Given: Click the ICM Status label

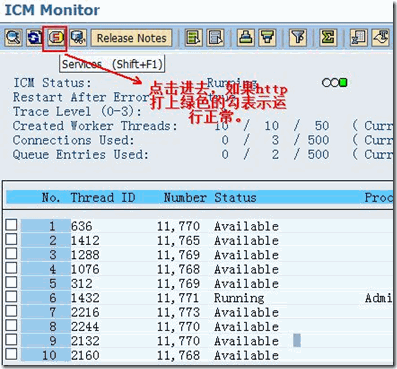Looking at the screenshot, I should tap(52, 83).
